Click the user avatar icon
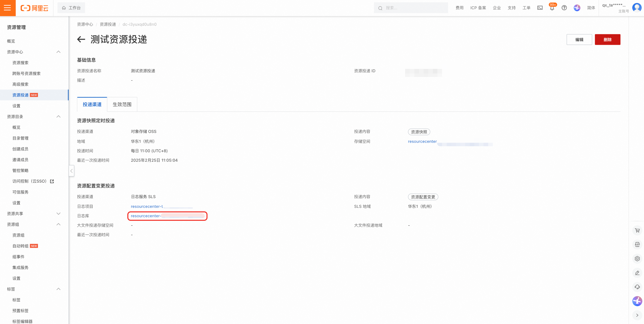The width and height of the screenshot is (644, 324). click(637, 8)
